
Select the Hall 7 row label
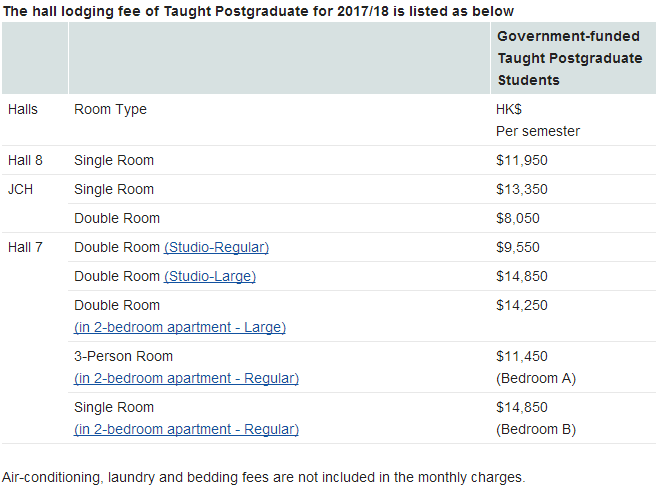point(25,247)
